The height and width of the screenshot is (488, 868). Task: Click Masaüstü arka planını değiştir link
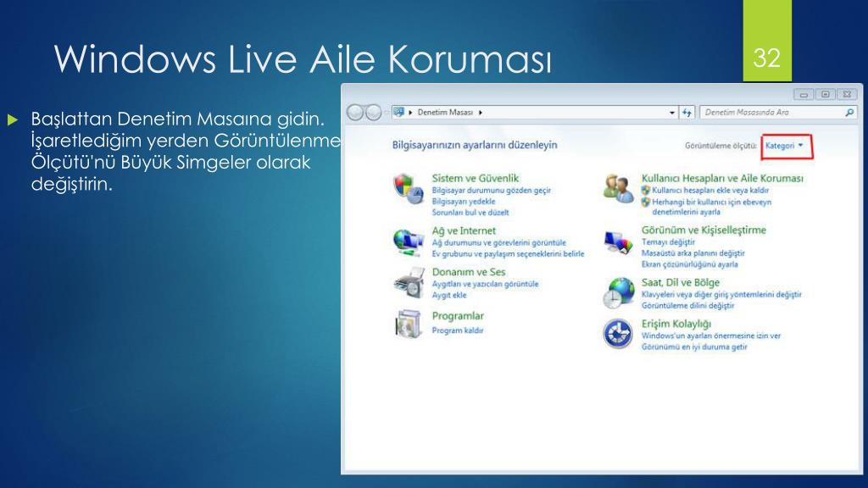click(x=693, y=253)
